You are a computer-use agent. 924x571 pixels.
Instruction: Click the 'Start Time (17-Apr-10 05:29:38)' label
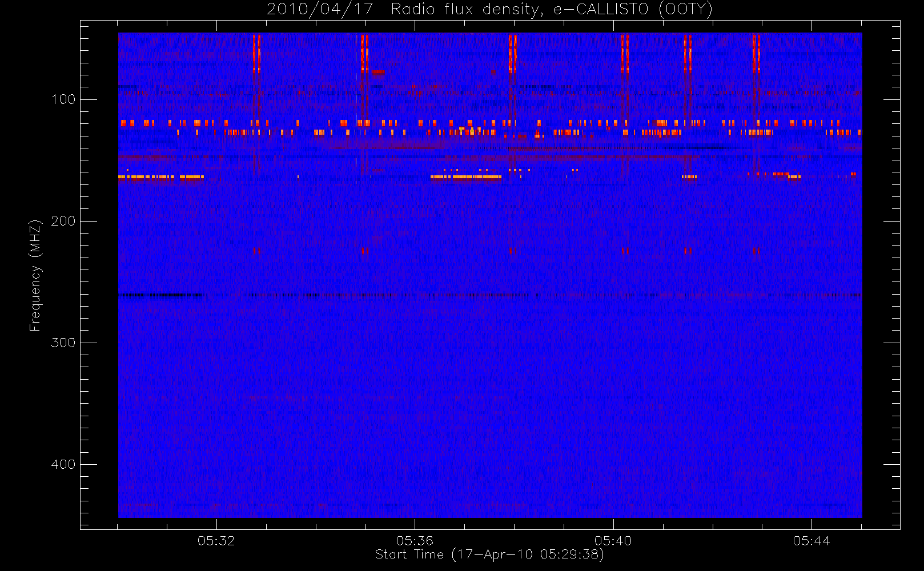489,554
